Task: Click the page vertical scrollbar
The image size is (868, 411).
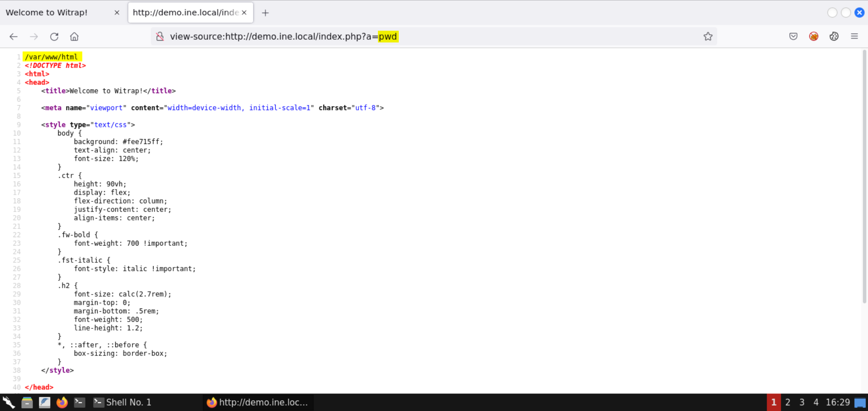Action: click(x=864, y=176)
